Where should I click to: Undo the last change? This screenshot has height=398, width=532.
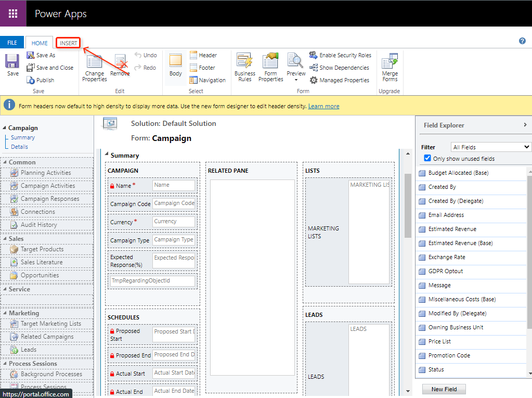click(x=146, y=55)
